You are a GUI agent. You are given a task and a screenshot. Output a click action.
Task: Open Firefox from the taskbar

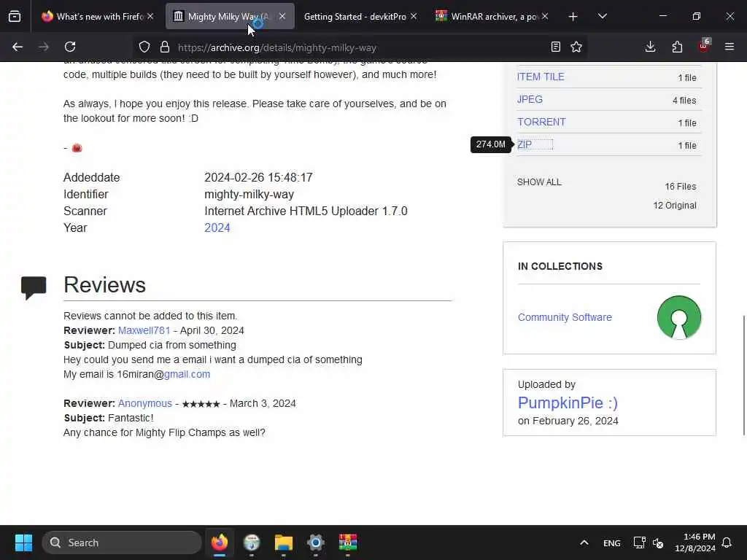[220, 542]
